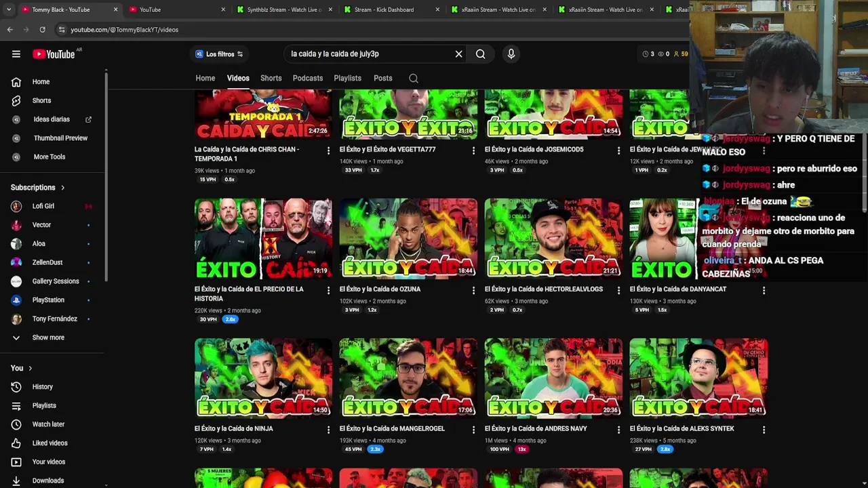
Task: Open the channel search magnifier icon
Action: coord(413,78)
